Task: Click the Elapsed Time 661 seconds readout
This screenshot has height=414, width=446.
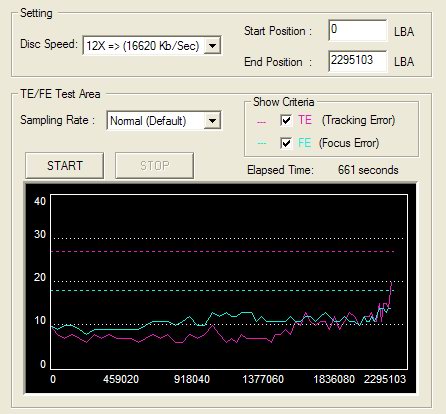Action: coord(368,170)
